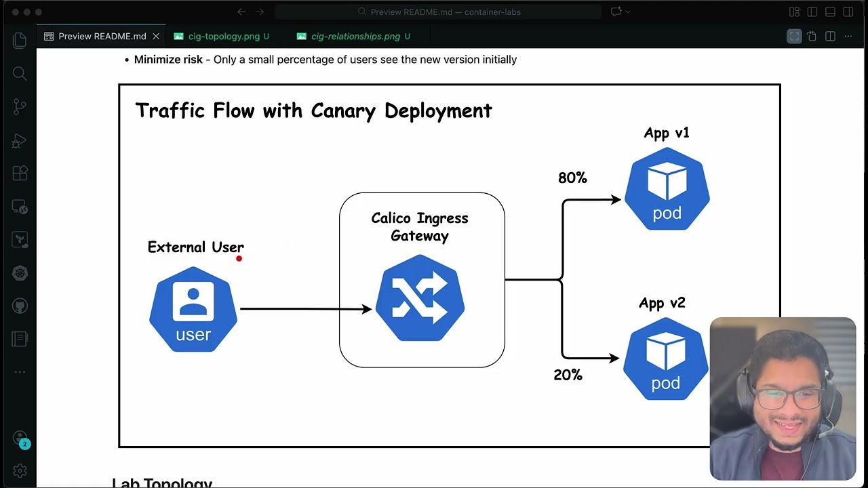Viewport: 868px width, 488px height.
Task: Go back using the left arrow
Action: coord(241,12)
